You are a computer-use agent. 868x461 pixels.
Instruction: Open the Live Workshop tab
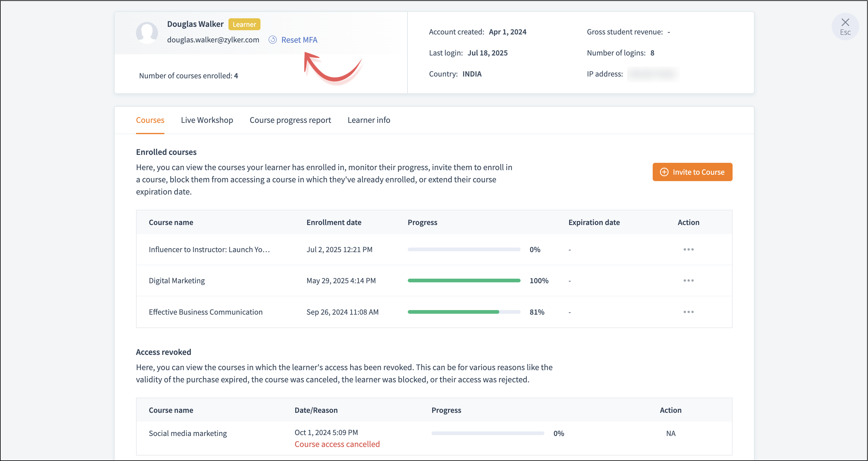click(x=207, y=120)
